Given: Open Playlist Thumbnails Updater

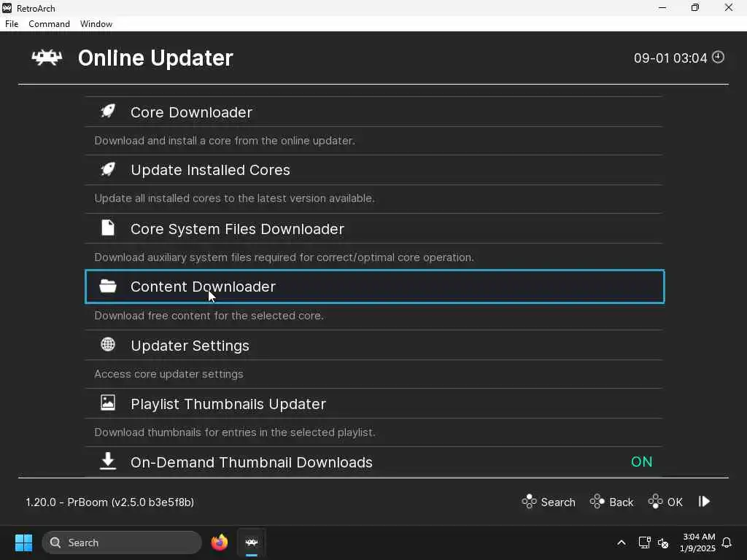Looking at the screenshot, I should [x=374, y=404].
